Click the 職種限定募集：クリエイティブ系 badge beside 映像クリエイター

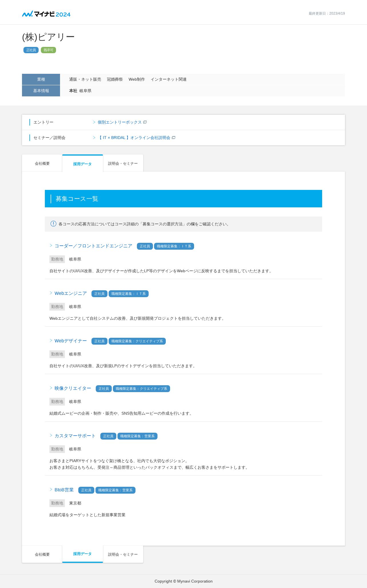[141, 389]
